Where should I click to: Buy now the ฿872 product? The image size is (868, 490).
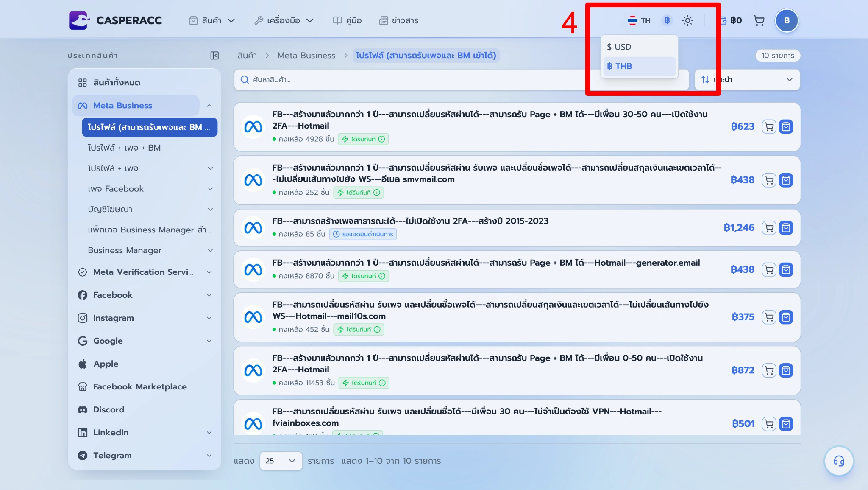coord(786,370)
